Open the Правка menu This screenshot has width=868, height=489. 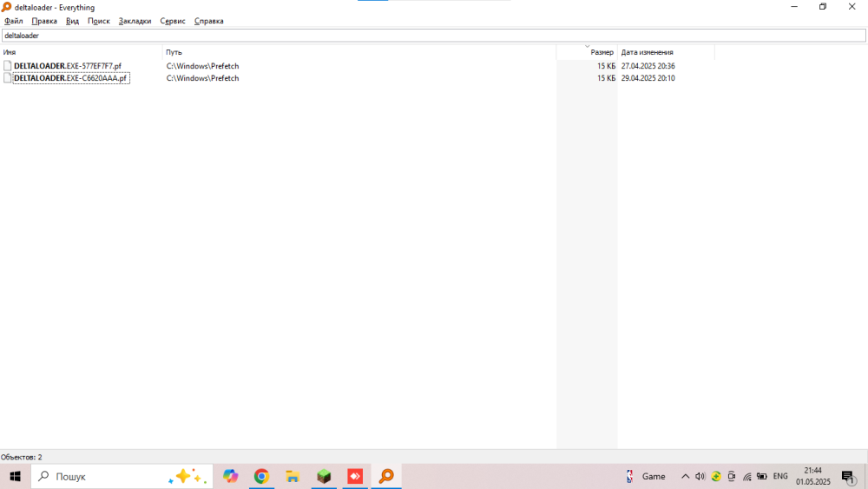tap(44, 21)
